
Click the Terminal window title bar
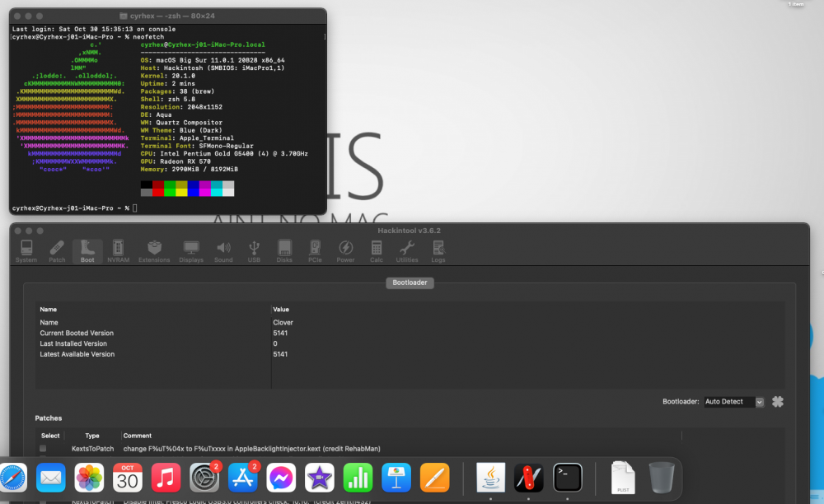pos(167,16)
